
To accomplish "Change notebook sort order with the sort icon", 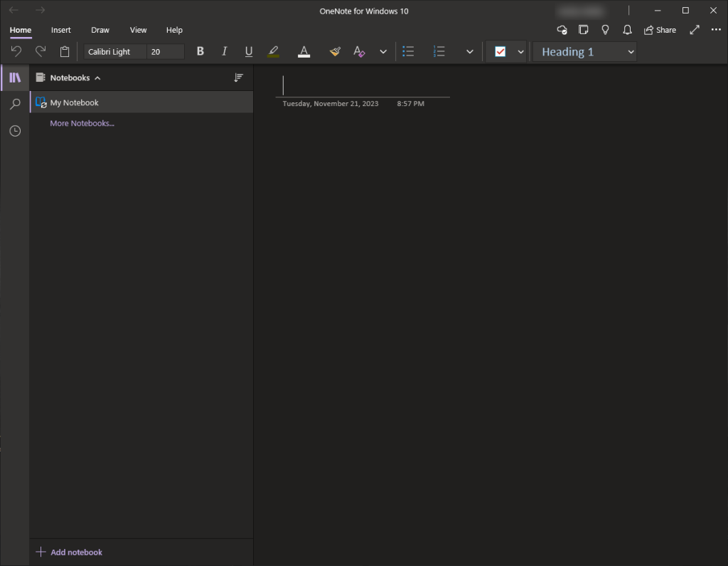I will [x=239, y=78].
